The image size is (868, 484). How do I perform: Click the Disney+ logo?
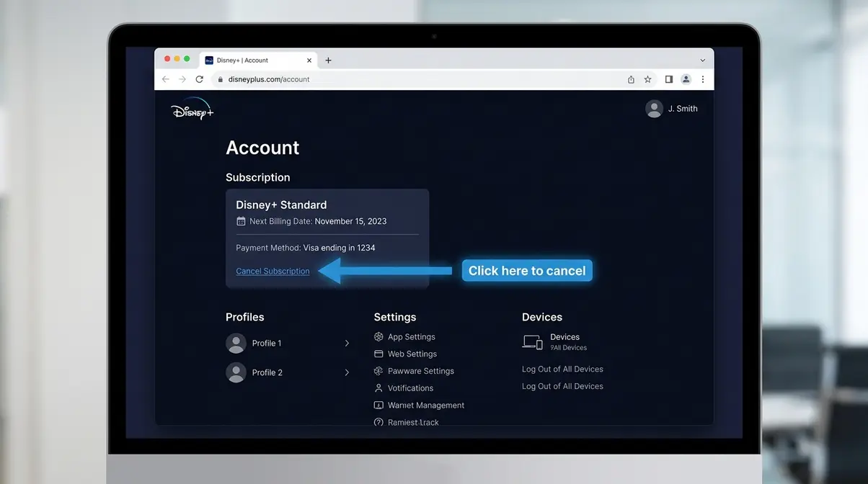coord(192,109)
